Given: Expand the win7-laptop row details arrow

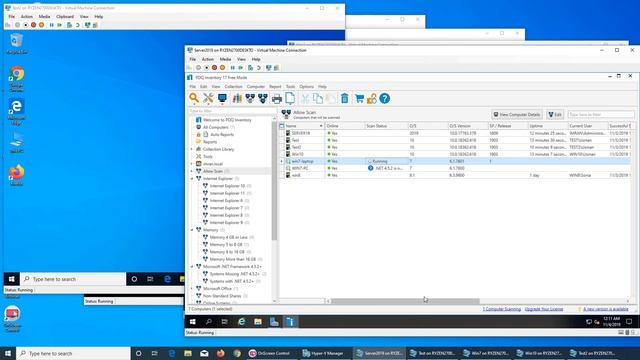Looking at the screenshot, I should click(281, 161).
